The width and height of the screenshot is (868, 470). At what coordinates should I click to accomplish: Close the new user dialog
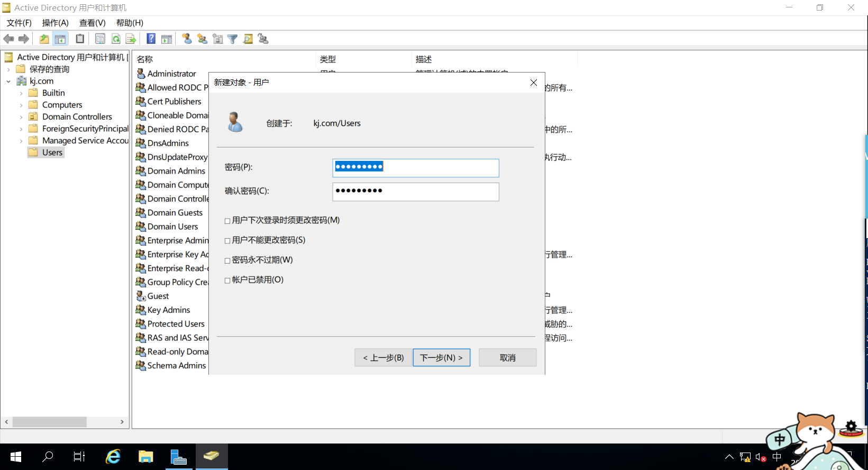tap(533, 83)
